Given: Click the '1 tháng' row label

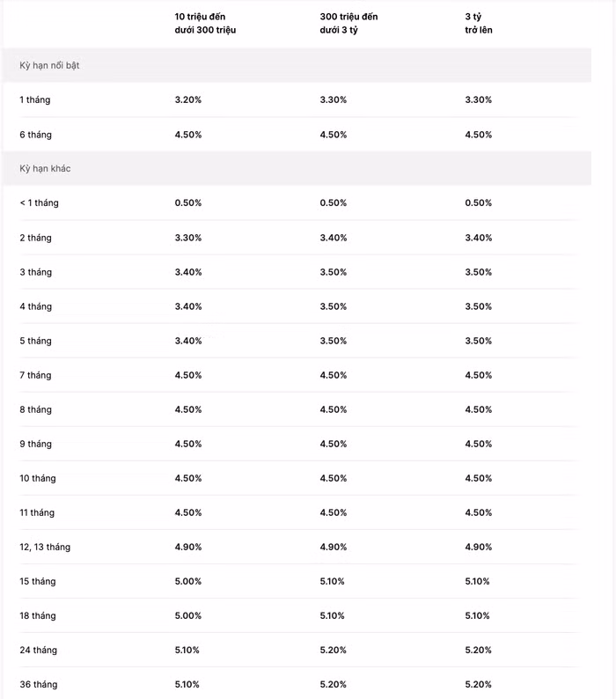Looking at the screenshot, I should click(x=35, y=99).
